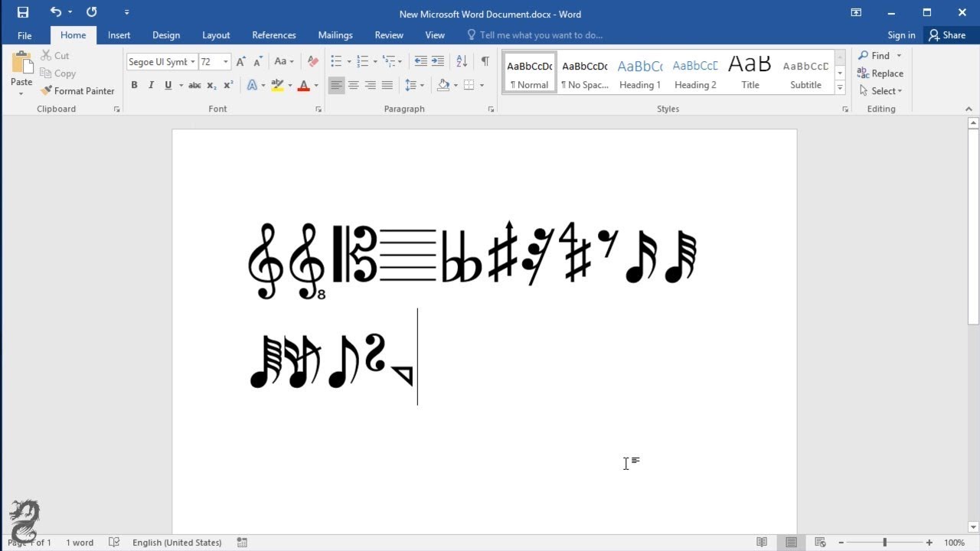This screenshot has width=980, height=551.
Task: Open spelling and proofing check icon
Action: (x=114, y=543)
